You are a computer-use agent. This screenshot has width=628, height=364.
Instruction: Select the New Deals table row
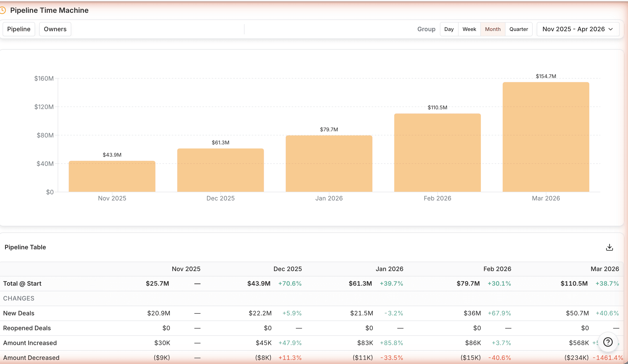tap(19, 313)
